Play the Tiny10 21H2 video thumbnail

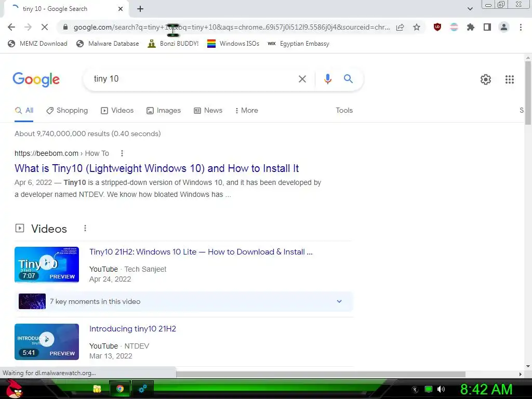coord(47,264)
